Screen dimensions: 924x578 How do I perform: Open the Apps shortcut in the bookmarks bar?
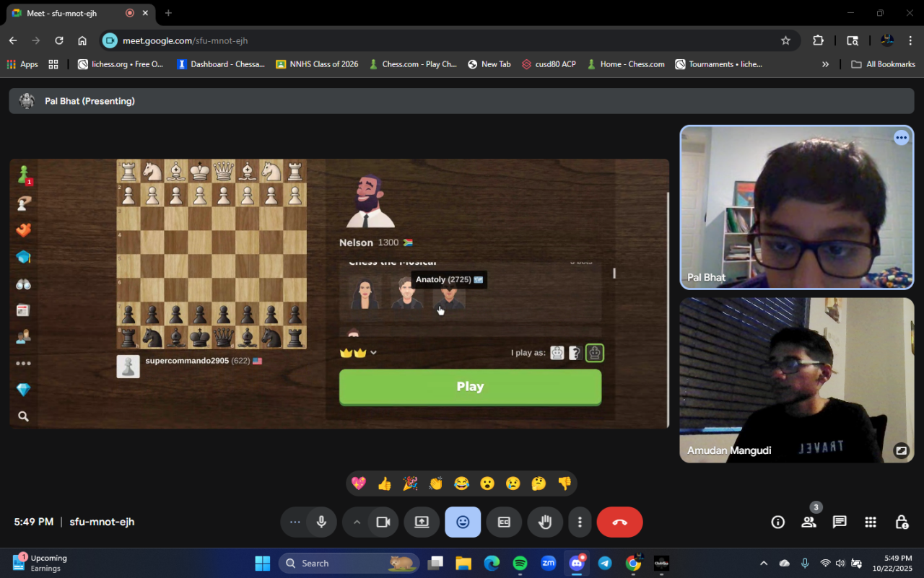tap(22, 64)
